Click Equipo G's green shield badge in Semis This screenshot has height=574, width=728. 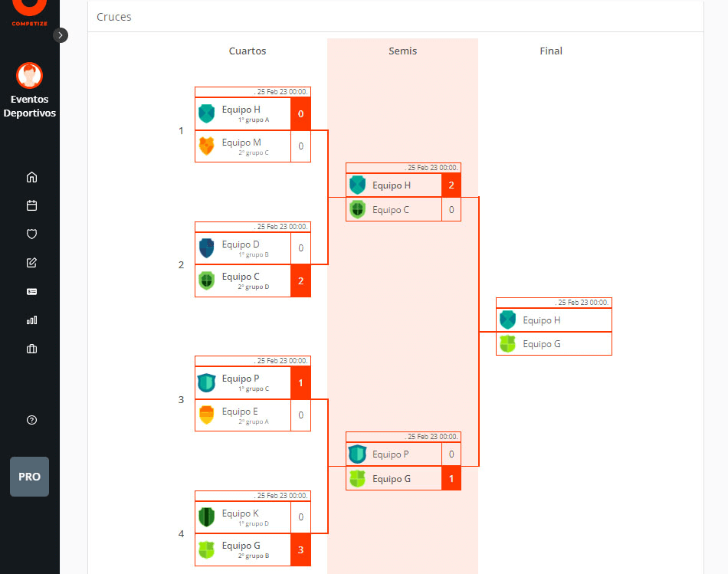(x=358, y=478)
